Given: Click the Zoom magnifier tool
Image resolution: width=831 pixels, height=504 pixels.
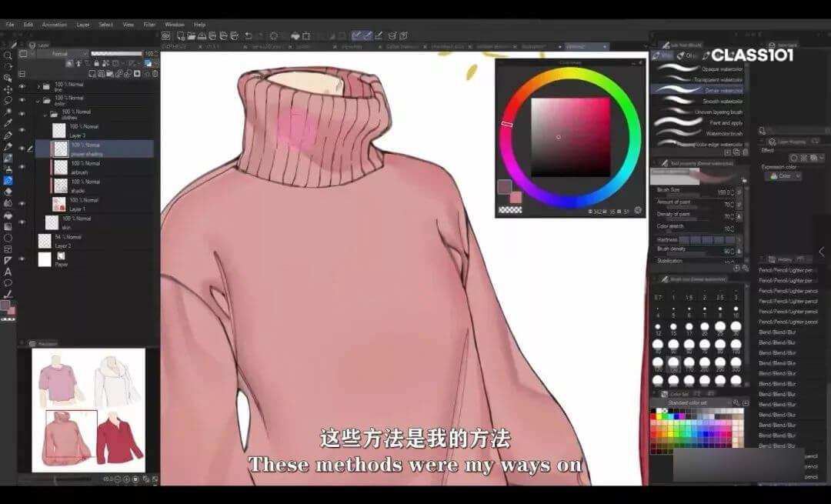Looking at the screenshot, I should click(8, 55).
